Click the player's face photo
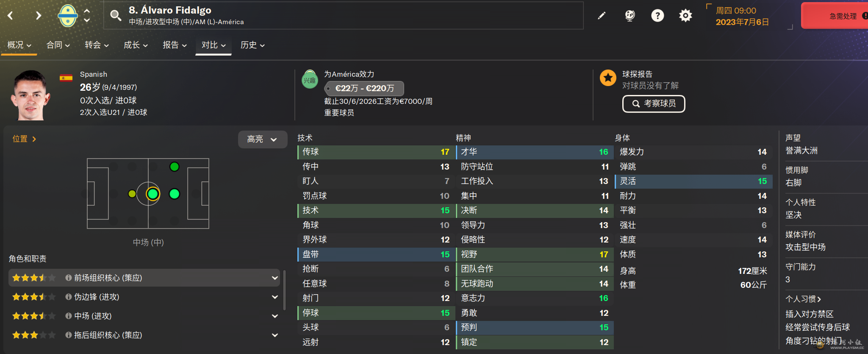The width and height of the screenshot is (868, 354). coord(31,95)
